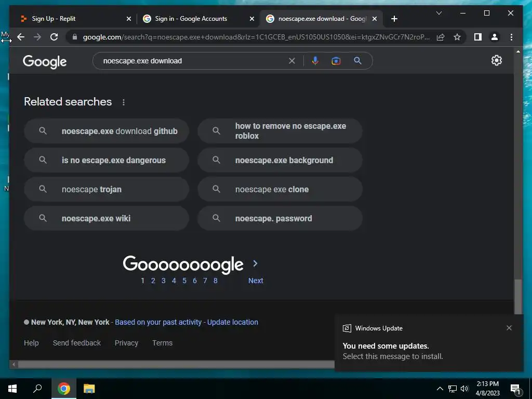Open the Windows Start menu
532x399 pixels.
point(12,389)
